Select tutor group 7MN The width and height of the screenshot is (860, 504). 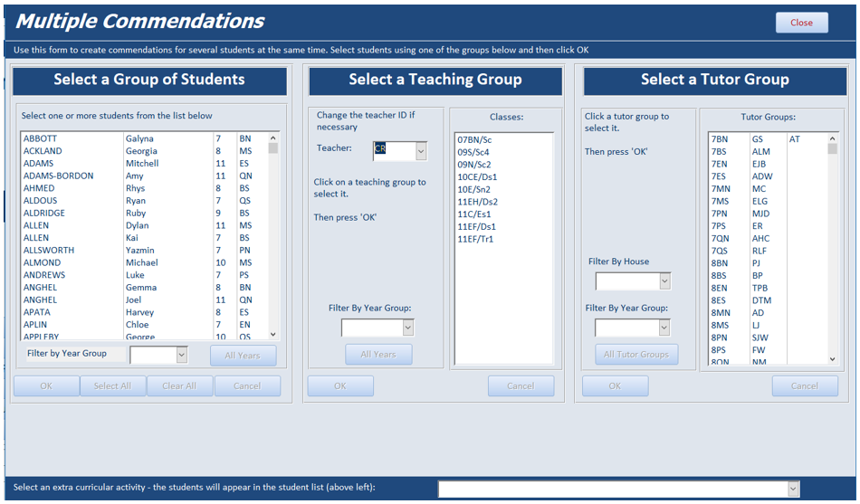[x=769, y=188]
